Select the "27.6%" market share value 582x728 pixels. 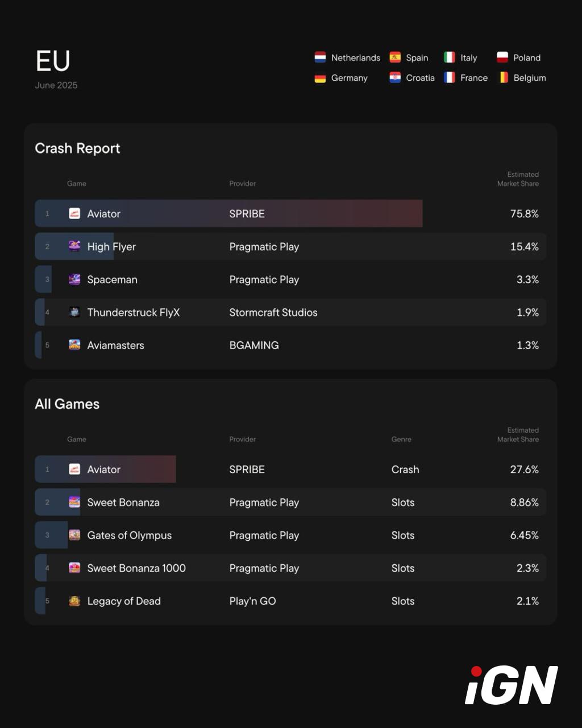point(525,470)
